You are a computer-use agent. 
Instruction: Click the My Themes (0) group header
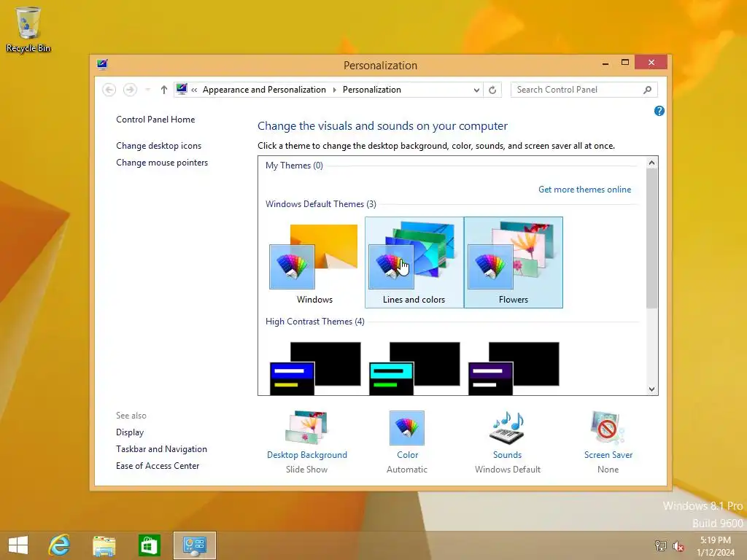294,166
